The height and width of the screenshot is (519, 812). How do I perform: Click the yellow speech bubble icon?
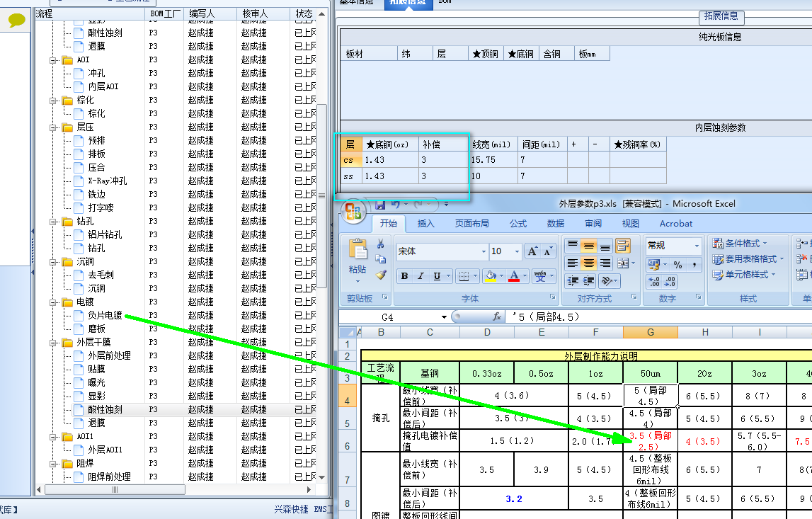(x=16, y=21)
